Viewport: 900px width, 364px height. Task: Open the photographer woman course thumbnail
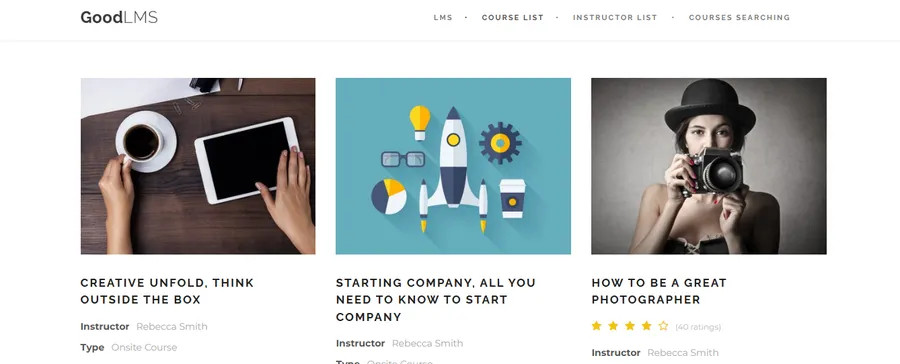[709, 166]
